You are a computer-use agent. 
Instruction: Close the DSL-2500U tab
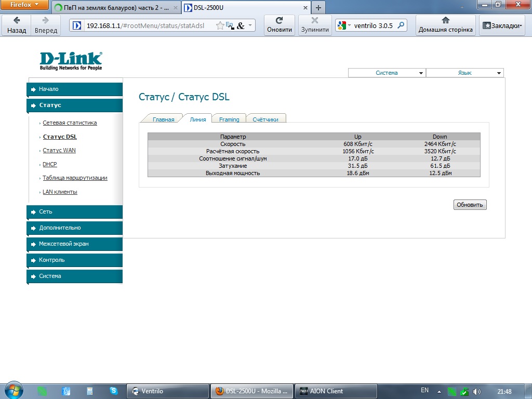tap(305, 7)
